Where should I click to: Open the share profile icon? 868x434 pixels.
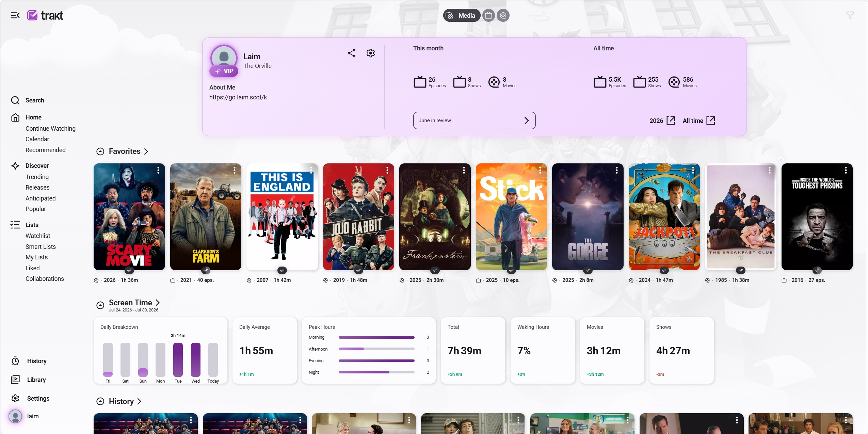point(352,53)
